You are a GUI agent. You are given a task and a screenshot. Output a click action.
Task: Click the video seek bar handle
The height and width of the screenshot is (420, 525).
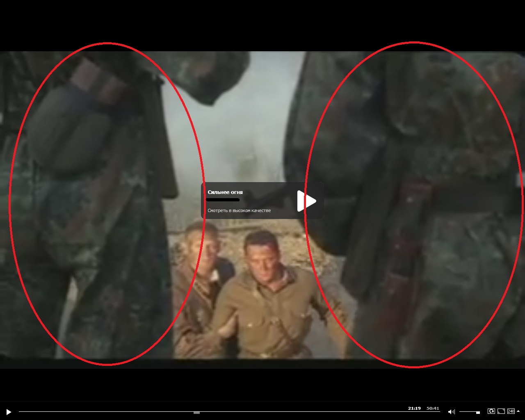196,412
